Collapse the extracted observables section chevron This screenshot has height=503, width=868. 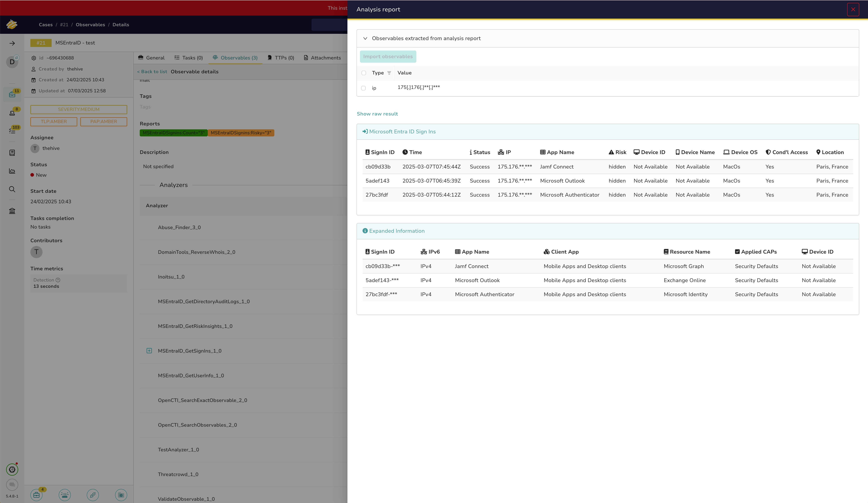click(x=365, y=38)
